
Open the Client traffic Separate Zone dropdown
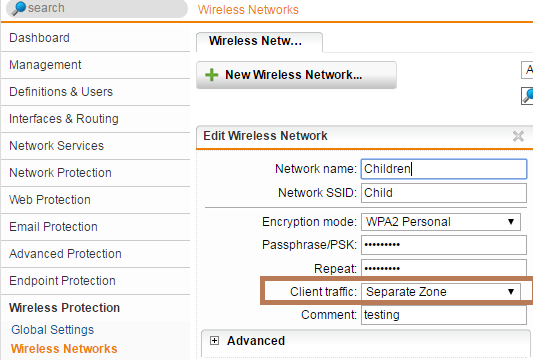coord(441,292)
